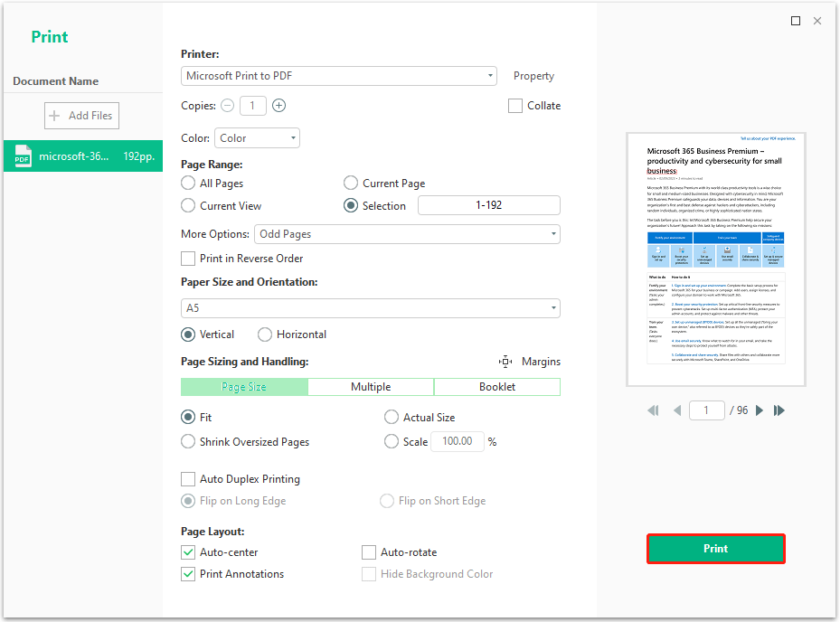The image size is (840, 622).
Task: Go to previous preview page
Action: 677,410
